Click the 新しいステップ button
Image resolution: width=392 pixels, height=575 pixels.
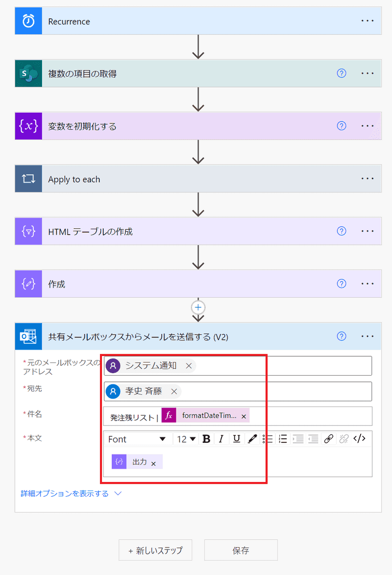pos(155,550)
